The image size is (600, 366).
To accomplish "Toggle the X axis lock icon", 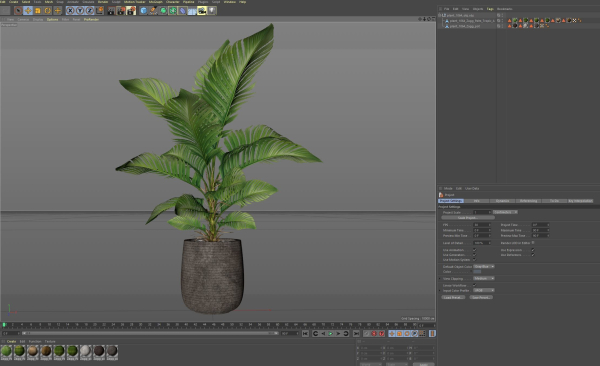I will [70, 11].
